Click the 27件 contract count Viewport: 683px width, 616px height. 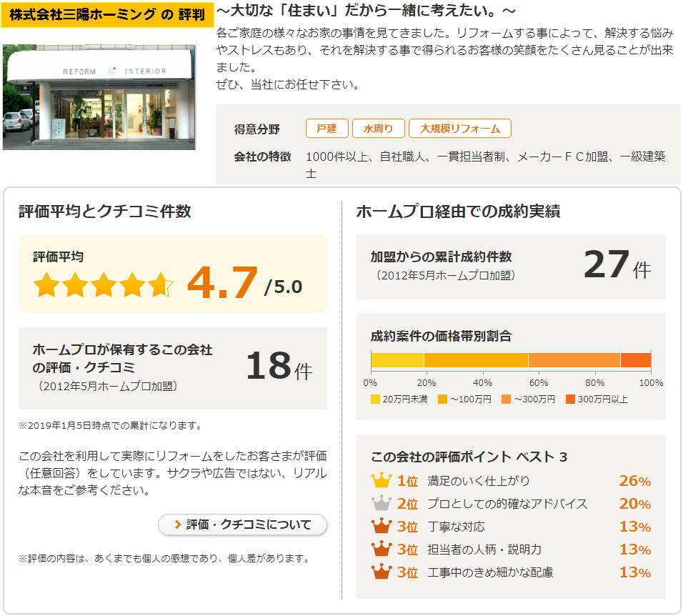coord(617,264)
